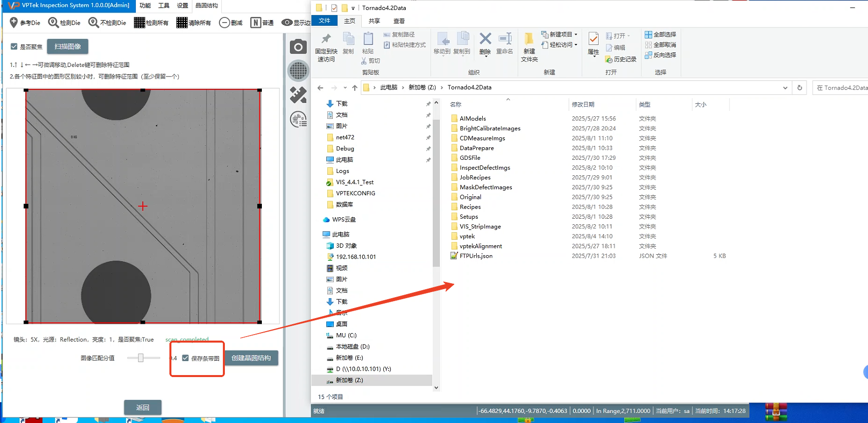
Task: Click the 创建晶圆结构 button
Action: coord(251,358)
